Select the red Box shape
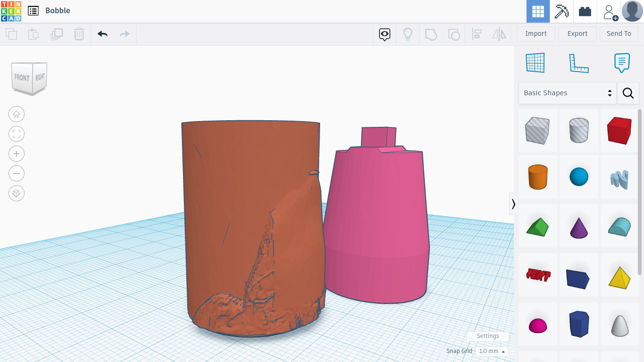The image size is (644, 362). click(x=619, y=131)
